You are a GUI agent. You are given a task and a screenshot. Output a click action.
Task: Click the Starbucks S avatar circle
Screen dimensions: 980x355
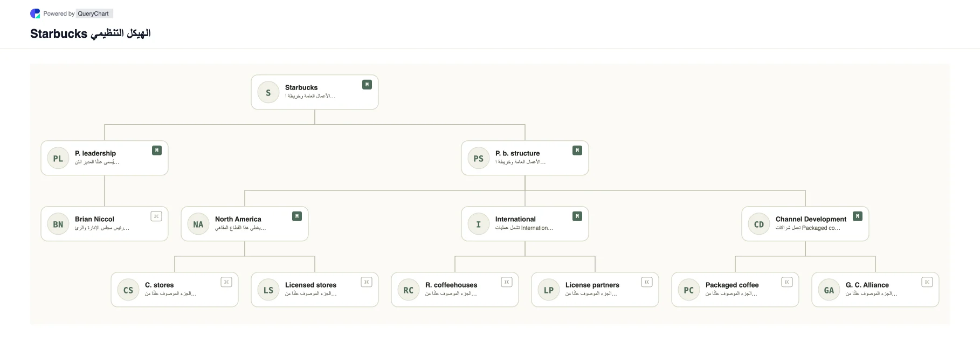point(268,93)
